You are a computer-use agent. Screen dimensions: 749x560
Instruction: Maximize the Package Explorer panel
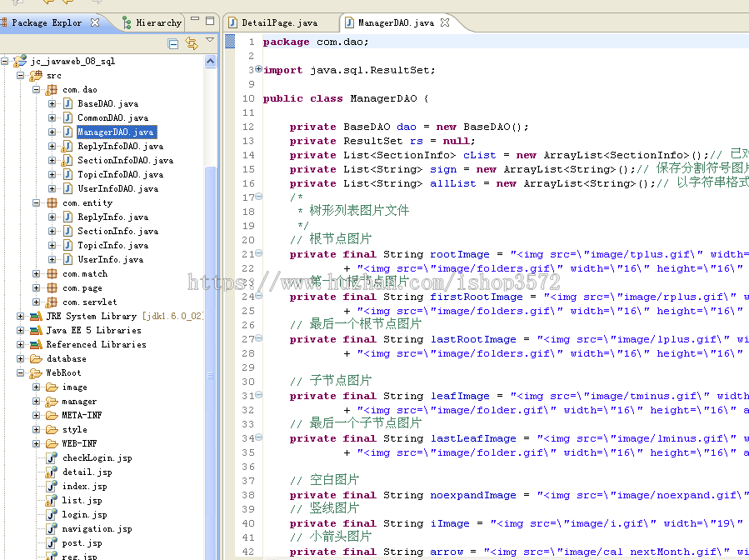(210, 21)
